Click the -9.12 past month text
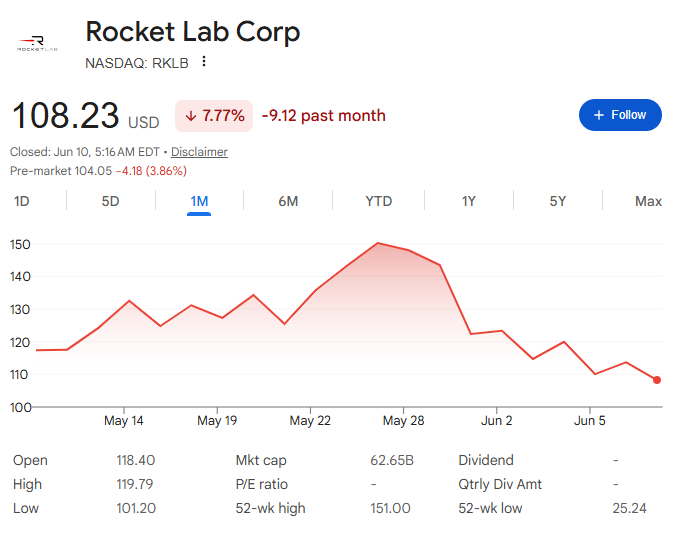This screenshot has width=679, height=536. point(323,116)
